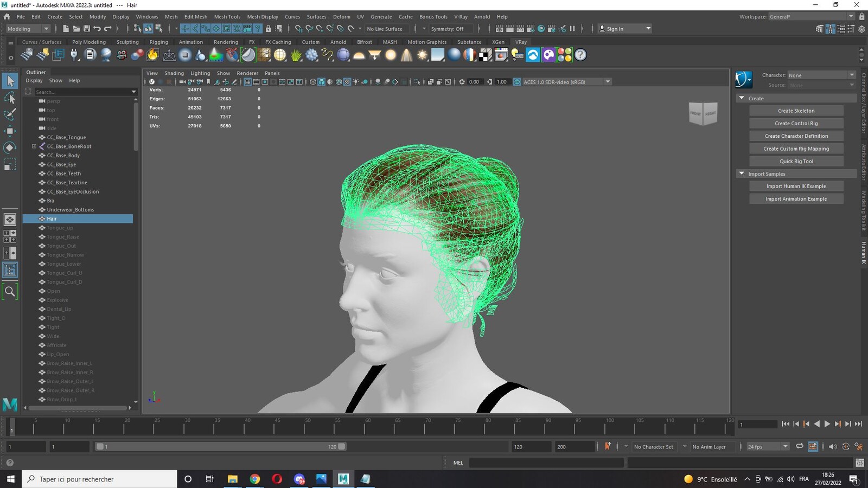This screenshot has width=868, height=488.
Task: Activate the Lasso selection tool
Action: pos(10,98)
